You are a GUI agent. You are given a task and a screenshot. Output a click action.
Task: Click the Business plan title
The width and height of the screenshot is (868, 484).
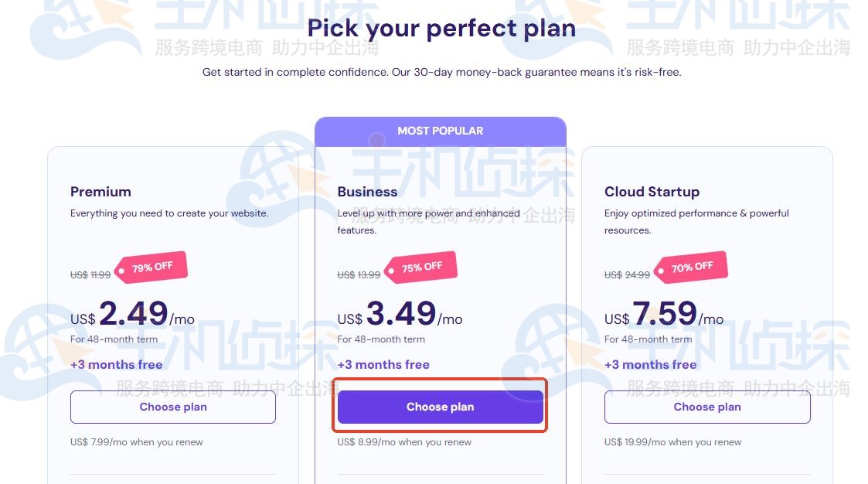click(367, 192)
